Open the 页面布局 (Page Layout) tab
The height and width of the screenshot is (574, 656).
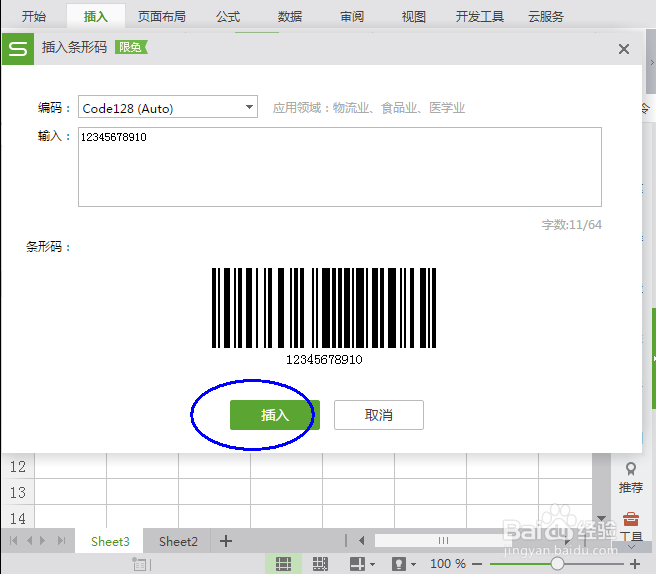[x=162, y=17]
